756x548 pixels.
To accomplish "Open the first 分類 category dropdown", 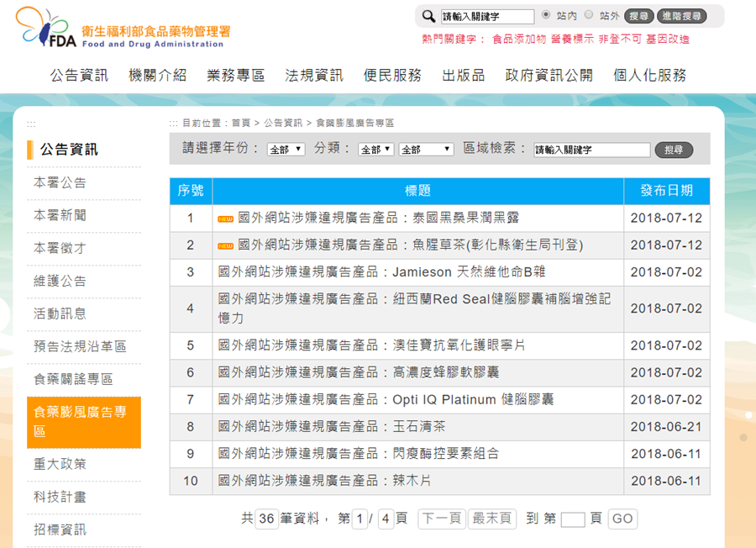I will coord(375,150).
